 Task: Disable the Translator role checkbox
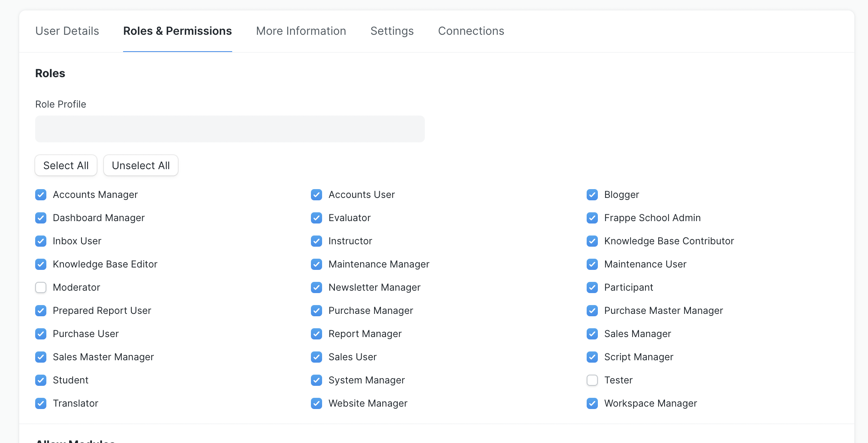click(x=41, y=403)
